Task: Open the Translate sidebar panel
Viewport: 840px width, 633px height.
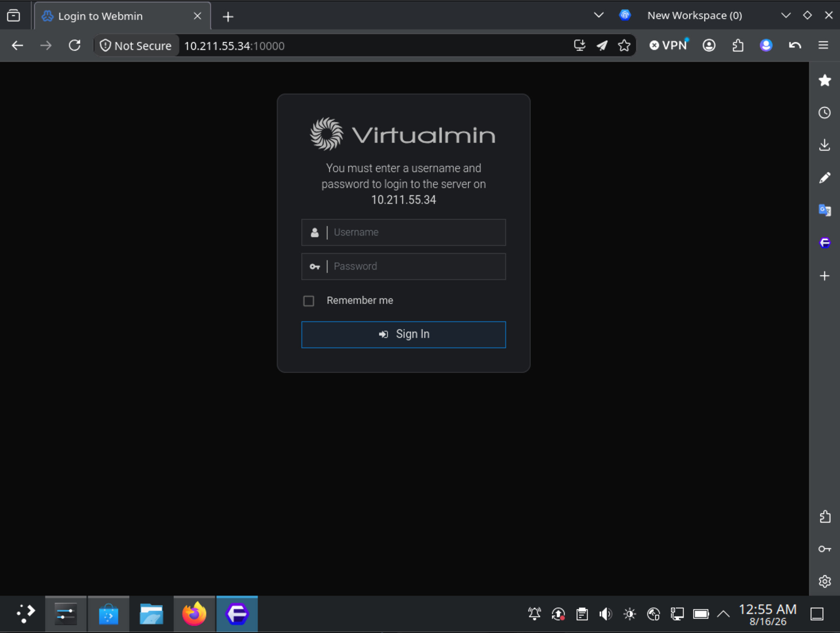Action: click(825, 210)
